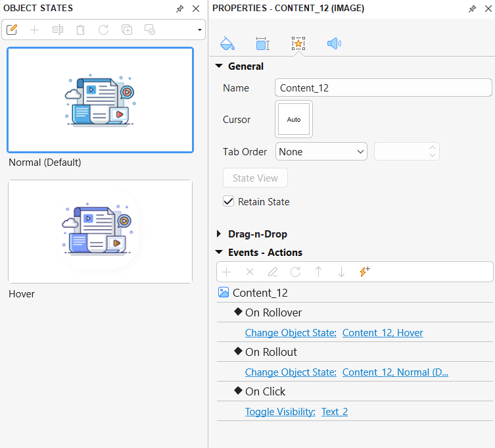Expand the Drag-n-Drop section
The height and width of the screenshot is (448, 495).
[x=219, y=234]
